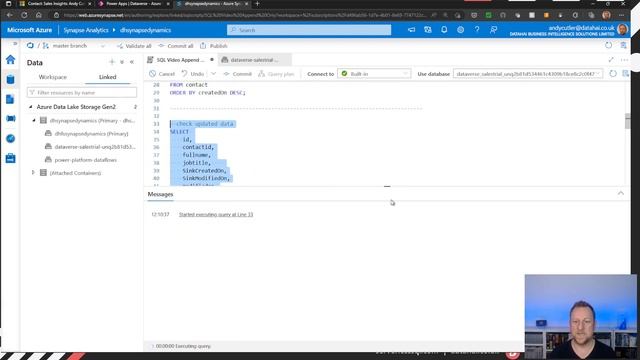Open the Integrate hub icon

[11, 118]
